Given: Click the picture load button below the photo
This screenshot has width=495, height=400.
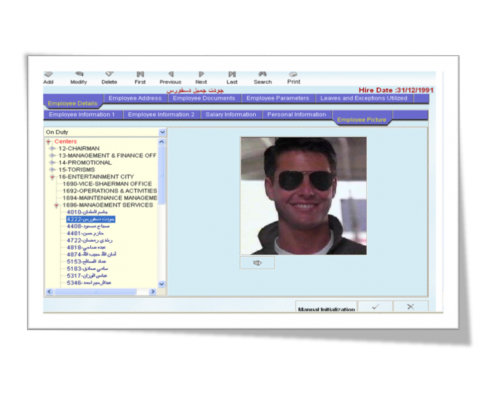Looking at the screenshot, I should [257, 263].
